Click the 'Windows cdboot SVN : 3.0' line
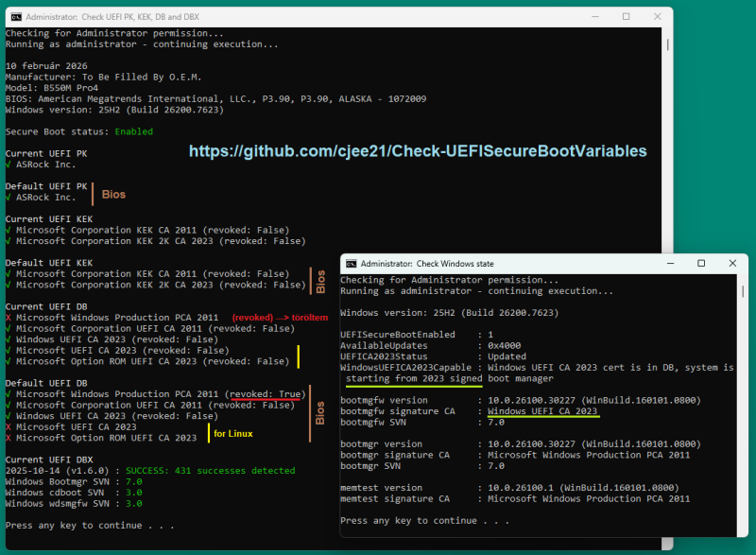The width and height of the screenshot is (756, 555). point(74,493)
